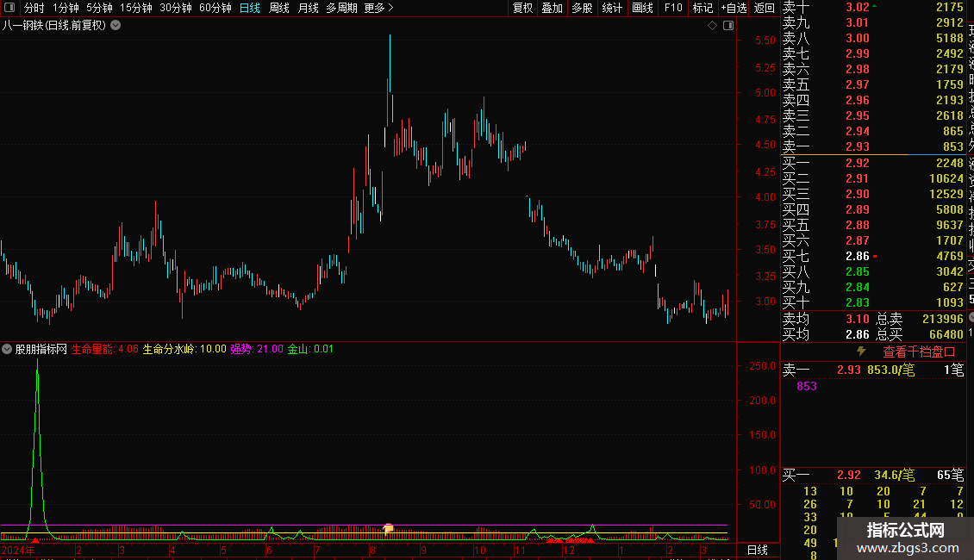Click the 总卖 total 213996
Screen dimensions: 974x560
(943, 319)
